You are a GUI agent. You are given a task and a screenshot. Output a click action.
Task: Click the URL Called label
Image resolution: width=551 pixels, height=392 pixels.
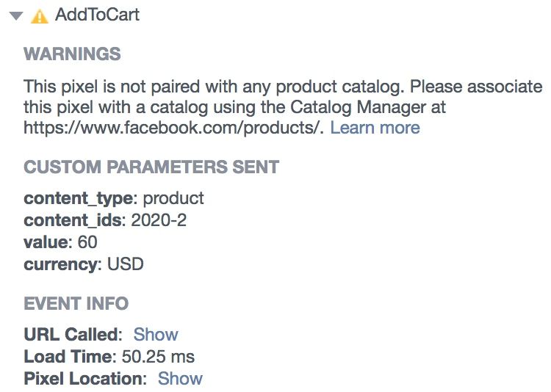pyautogui.click(x=73, y=334)
